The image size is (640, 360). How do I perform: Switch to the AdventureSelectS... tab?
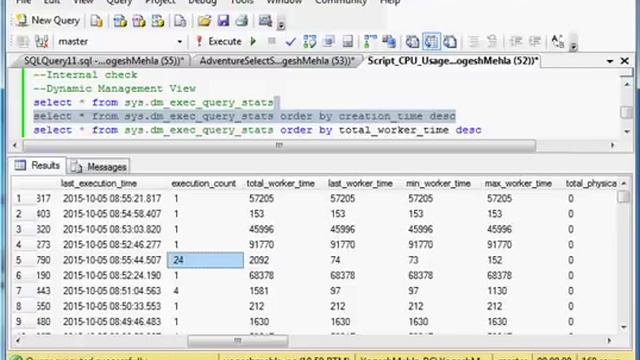(x=277, y=61)
